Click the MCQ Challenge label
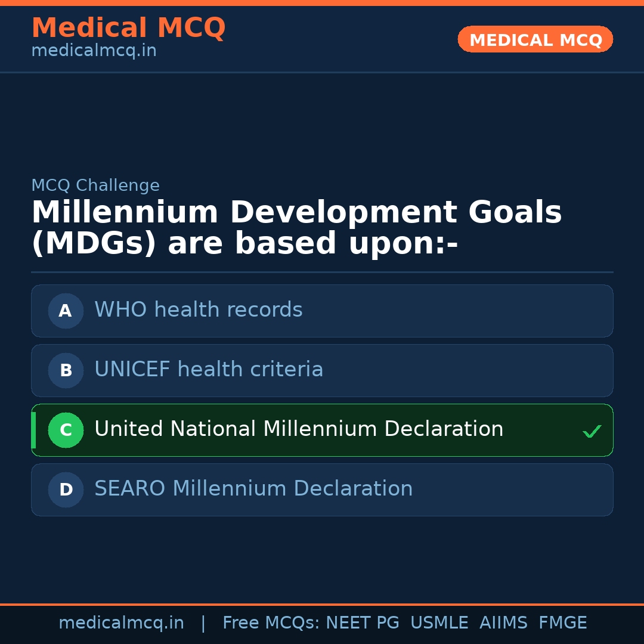This screenshot has width=644, height=644. (x=95, y=185)
